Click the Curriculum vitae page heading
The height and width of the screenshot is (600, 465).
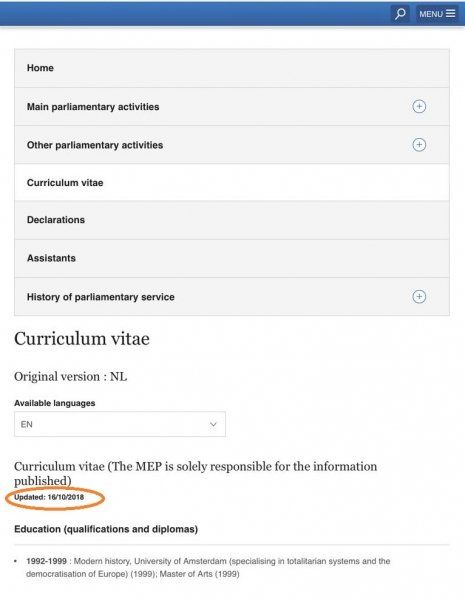(82, 339)
